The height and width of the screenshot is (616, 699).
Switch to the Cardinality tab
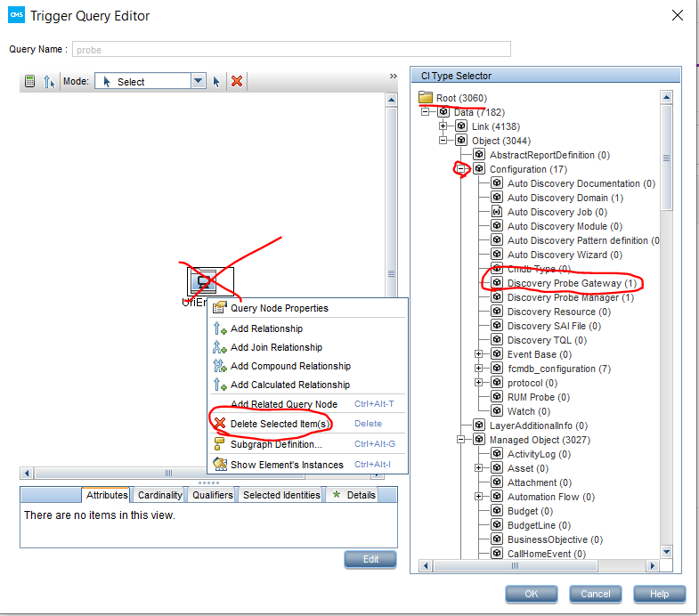[160, 495]
